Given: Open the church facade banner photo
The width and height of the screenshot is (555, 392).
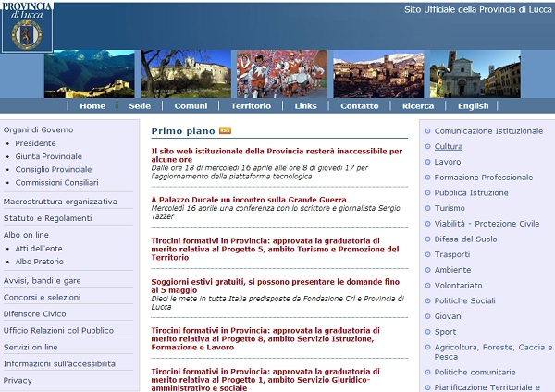Looking at the screenshot, I should (x=475, y=74).
